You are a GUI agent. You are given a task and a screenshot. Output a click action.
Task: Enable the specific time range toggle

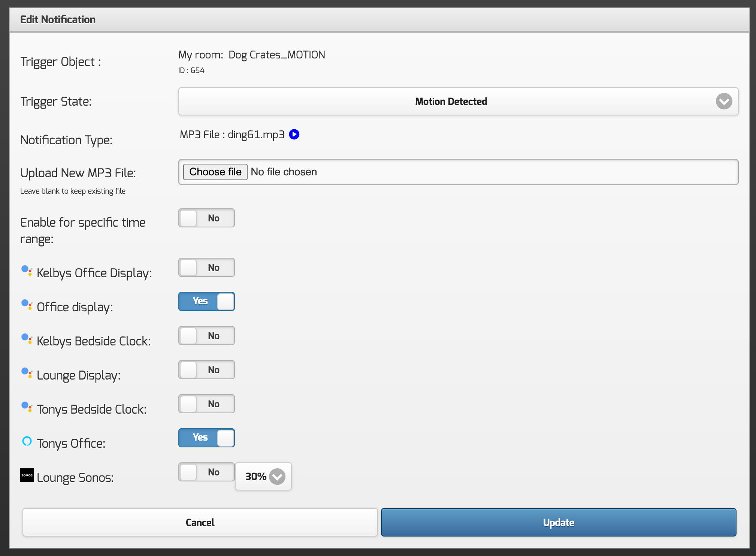tap(206, 218)
